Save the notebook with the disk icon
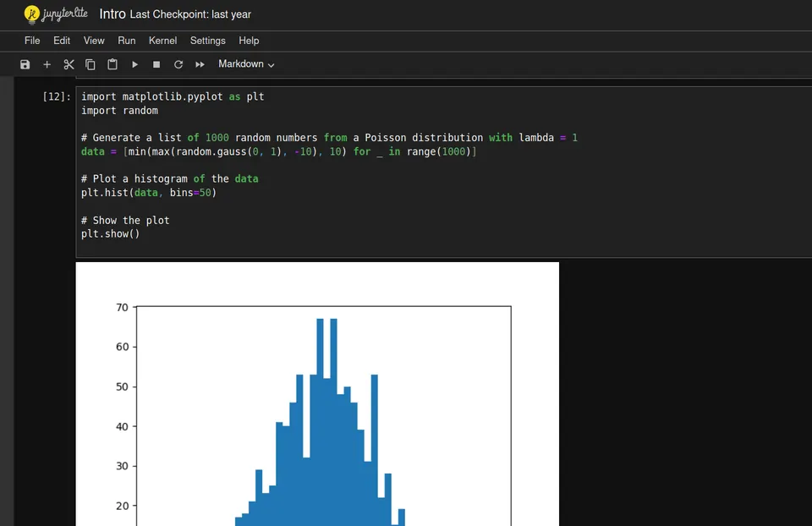Screen dimensions: 812x526 (25, 64)
